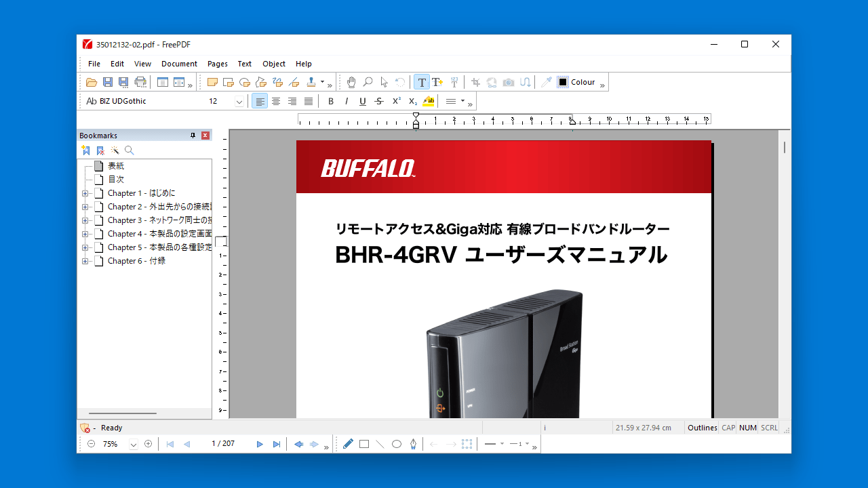Select the pencil drawing tool
The image size is (868, 488).
(x=348, y=444)
